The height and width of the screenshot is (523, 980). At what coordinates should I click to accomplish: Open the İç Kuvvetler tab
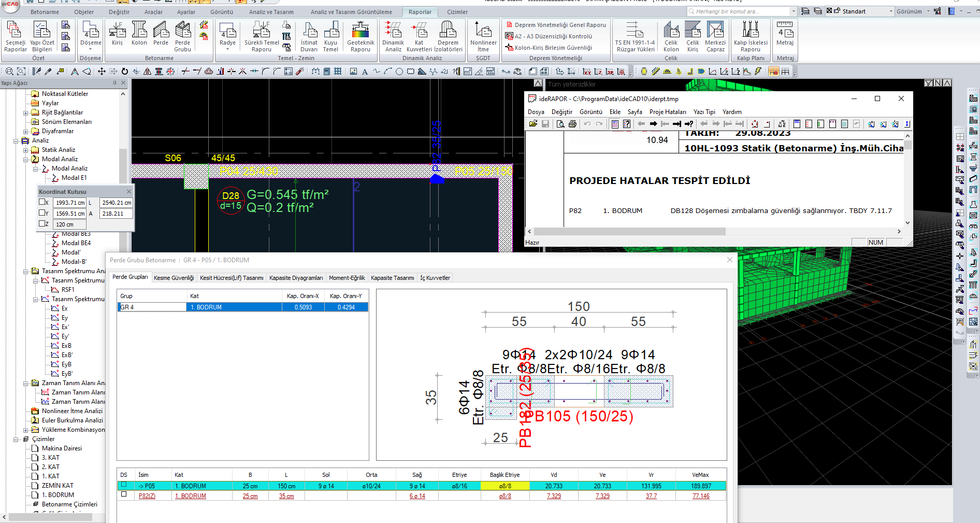pyautogui.click(x=435, y=278)
